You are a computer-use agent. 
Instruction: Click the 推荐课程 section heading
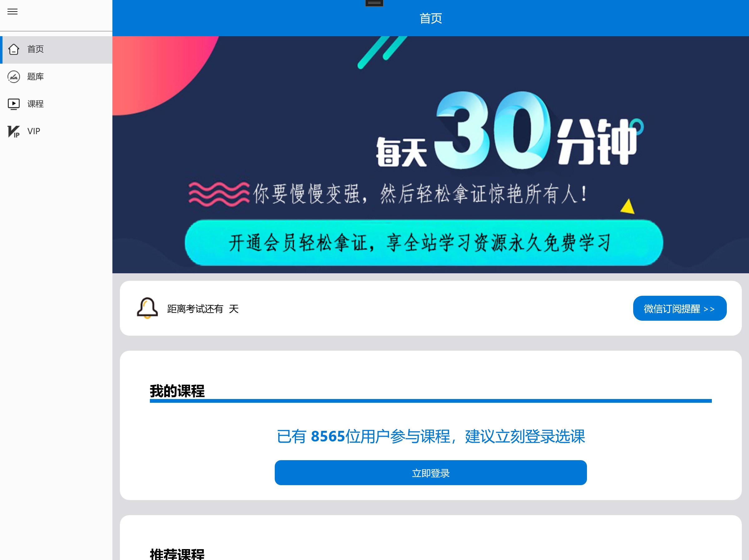(x=177, y=554)
